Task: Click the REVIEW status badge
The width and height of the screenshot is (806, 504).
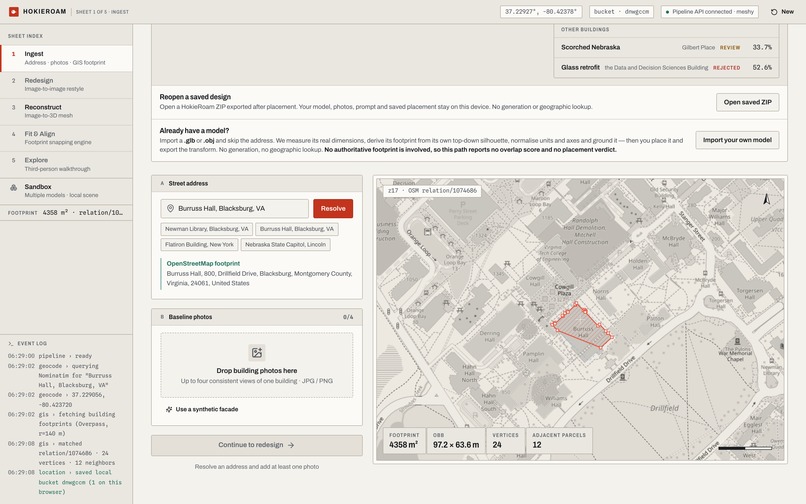Action: tap(730, 47)
